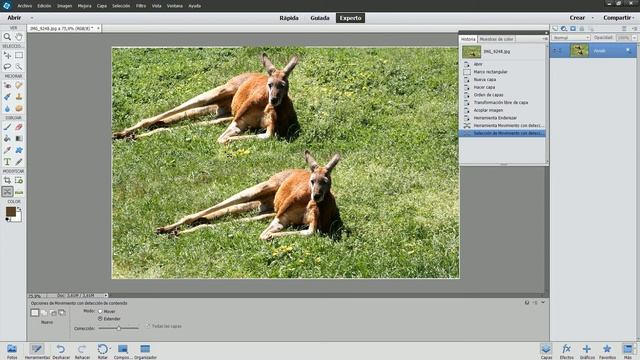Image resolution: width=640 pixels, height=360 pixels.
Task: Open the Filtro menu
Action: (x=141, y=6)
